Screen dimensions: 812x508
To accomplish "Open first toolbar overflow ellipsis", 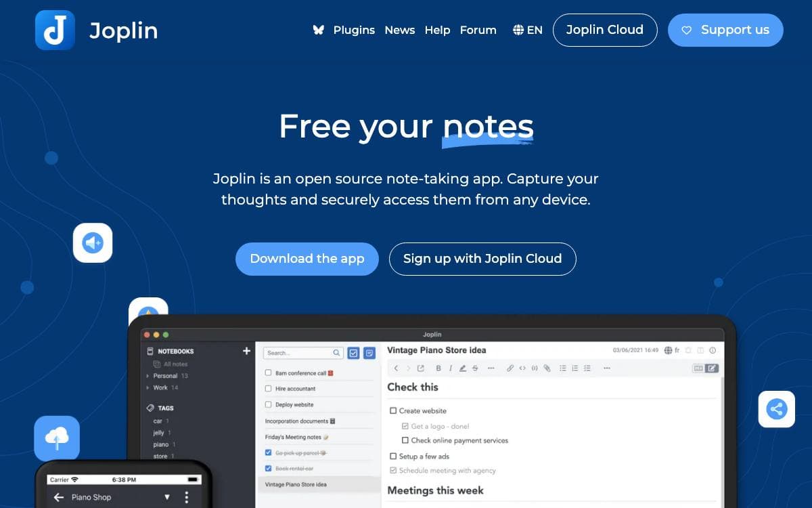I will tap(491, 368).
